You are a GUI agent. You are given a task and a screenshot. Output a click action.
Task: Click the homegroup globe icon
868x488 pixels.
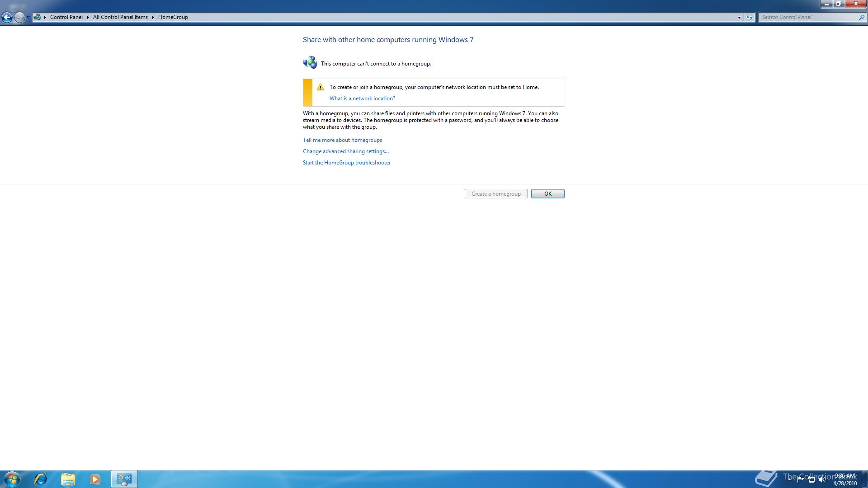pyautogui.click(x=310, y=62)
